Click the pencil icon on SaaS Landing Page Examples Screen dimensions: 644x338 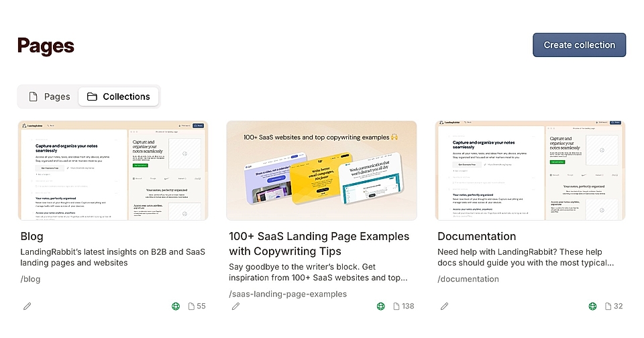[x=235, y=306]
